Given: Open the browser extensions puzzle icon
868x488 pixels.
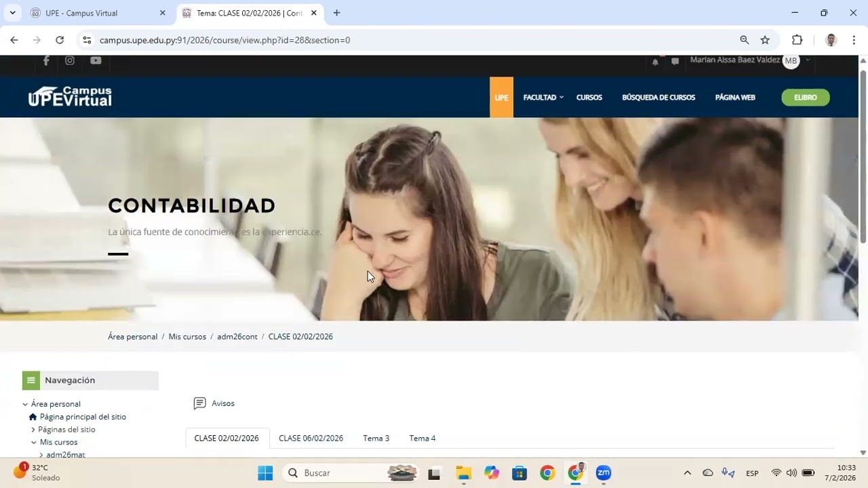Looking at the screenshot, I should 797,40.
